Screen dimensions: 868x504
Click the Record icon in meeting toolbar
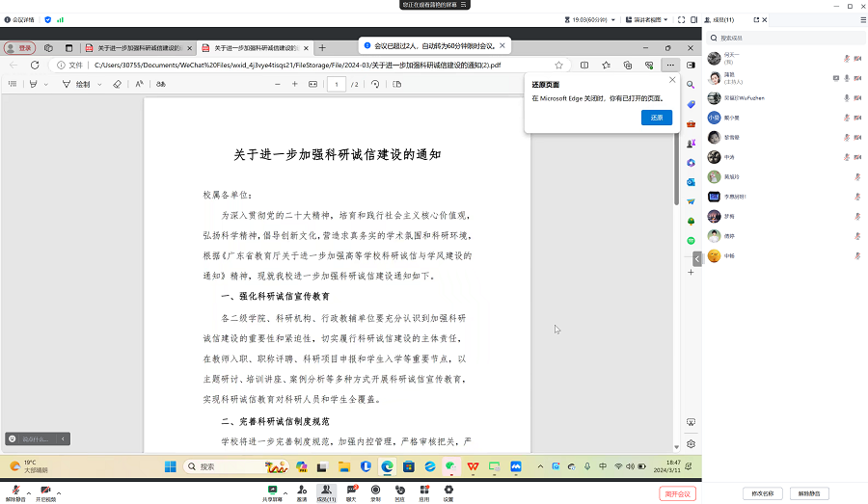pyautogui.click(x=375, y=490)
